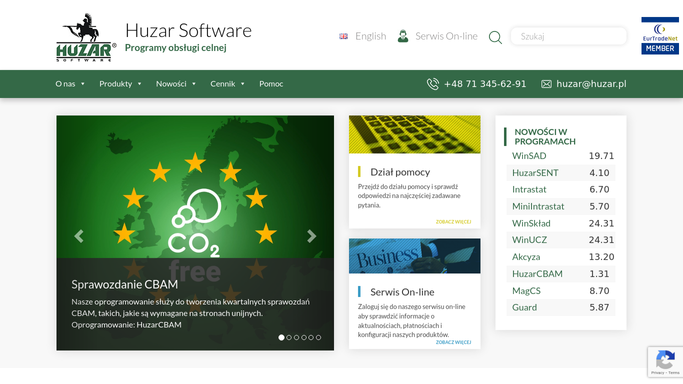Click the magnifying glass search icon

point(495,37)
